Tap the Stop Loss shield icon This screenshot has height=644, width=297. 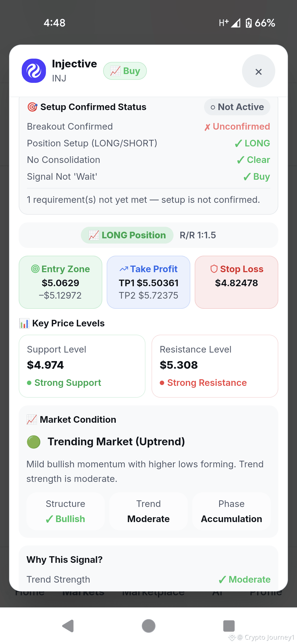click(214, 269)
